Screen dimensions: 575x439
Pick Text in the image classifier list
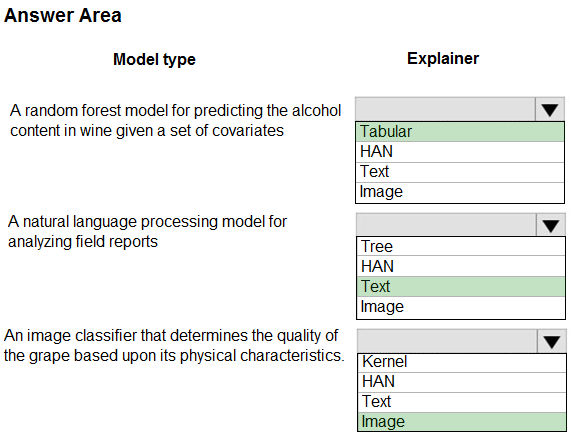tap(462, 402)
